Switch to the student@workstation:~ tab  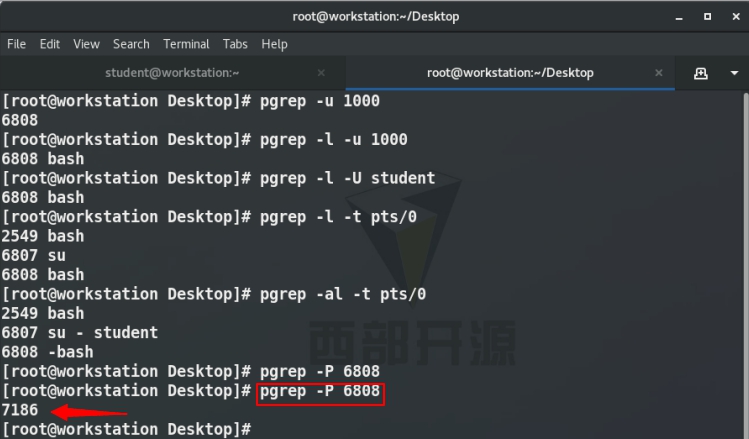pos(172,73)
